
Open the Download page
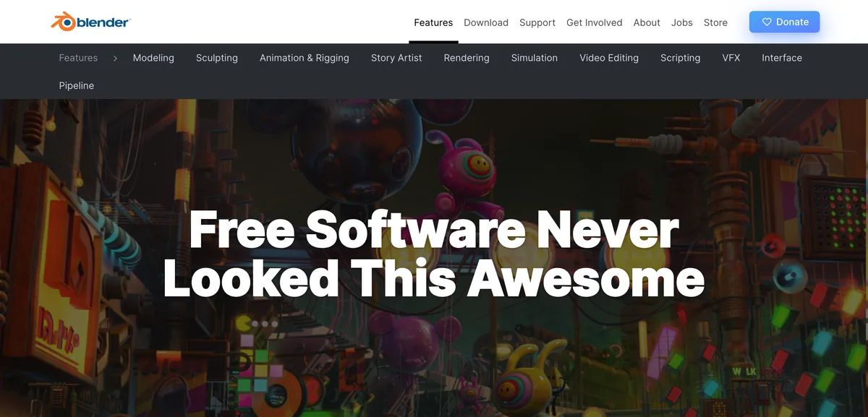pos(486,22)
